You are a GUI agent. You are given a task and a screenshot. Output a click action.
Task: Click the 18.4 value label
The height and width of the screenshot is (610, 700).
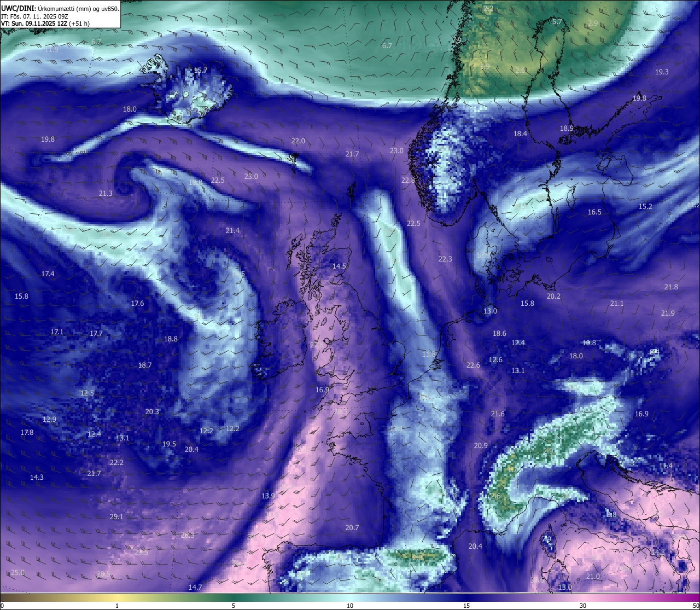click(520, 133)
